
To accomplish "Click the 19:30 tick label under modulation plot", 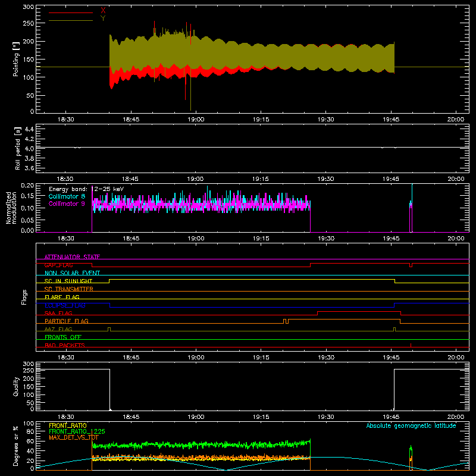I will pos(326,239).
